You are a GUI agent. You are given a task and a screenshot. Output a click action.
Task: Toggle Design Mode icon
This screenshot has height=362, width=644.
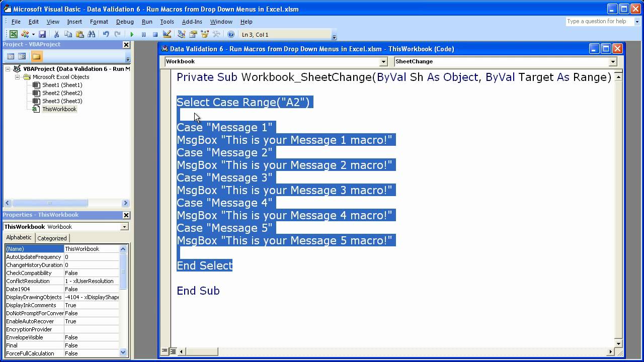167,34
